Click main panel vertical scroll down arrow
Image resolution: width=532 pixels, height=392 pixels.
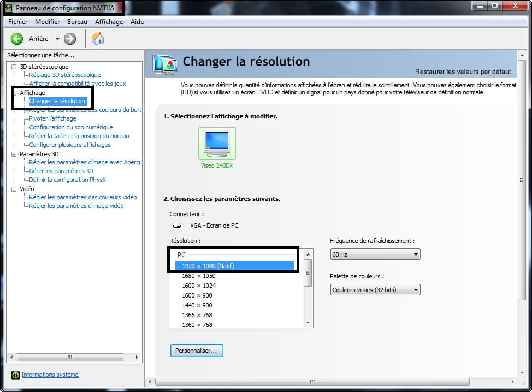[x=522, y=373]
